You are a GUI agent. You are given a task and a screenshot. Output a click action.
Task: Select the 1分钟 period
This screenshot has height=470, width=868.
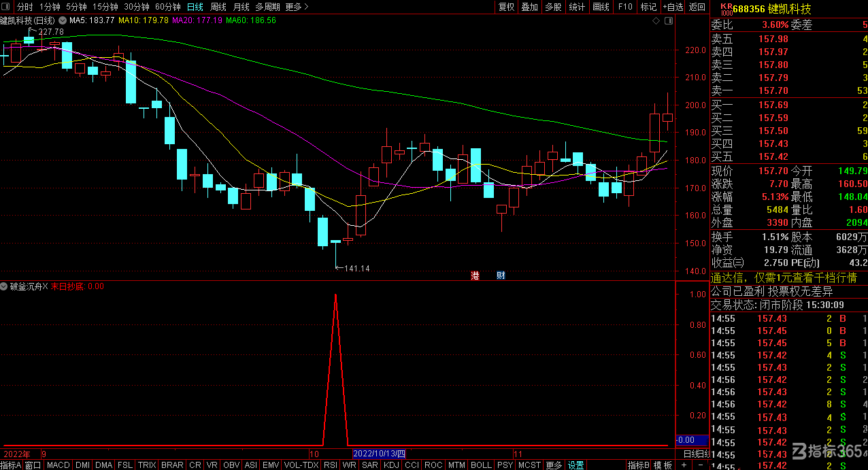click(x=50, y=7)
